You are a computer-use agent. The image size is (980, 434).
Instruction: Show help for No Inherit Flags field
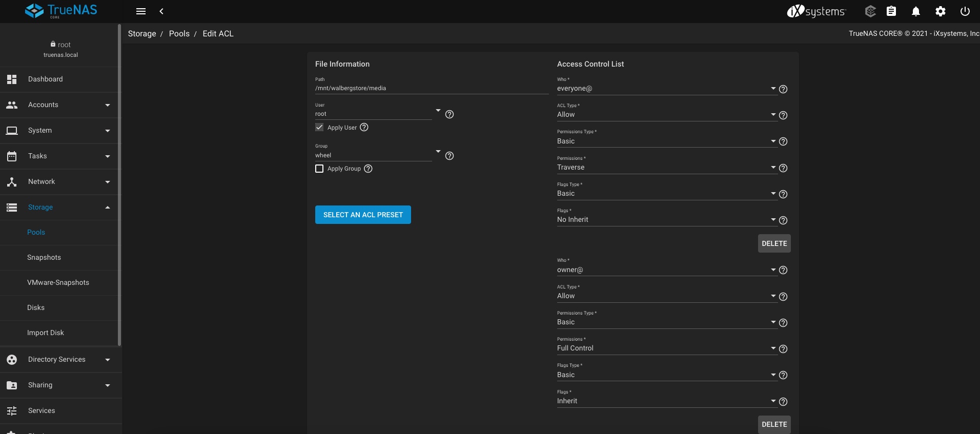[783, 220]
